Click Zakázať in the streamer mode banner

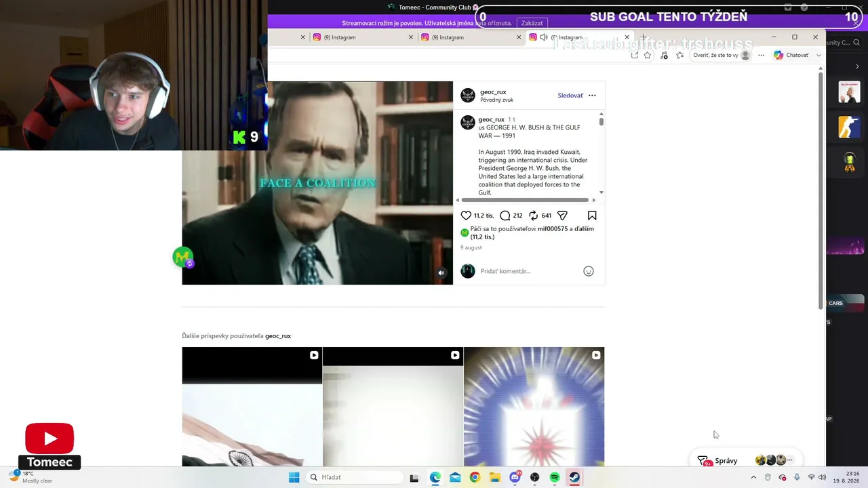point(532,23)
